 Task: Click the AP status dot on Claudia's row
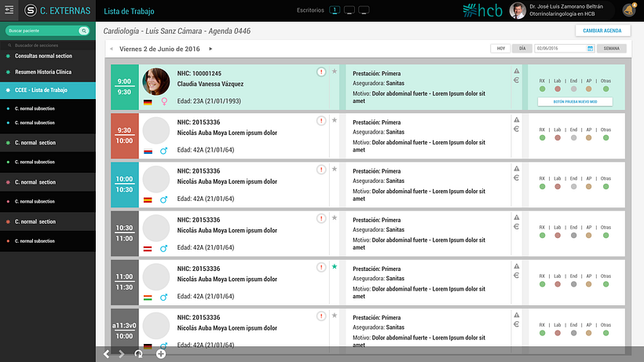pyautogui.click(x=588, y=89)
